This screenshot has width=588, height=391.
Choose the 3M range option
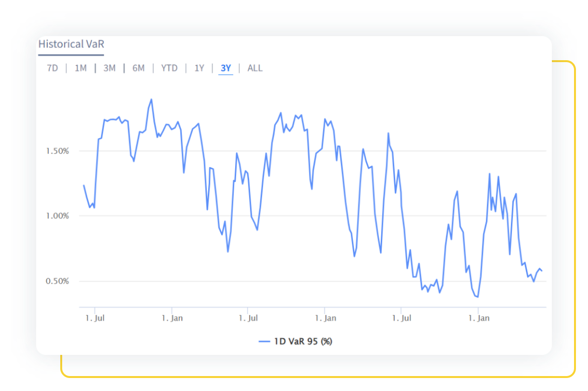click(x=109, y=68)
